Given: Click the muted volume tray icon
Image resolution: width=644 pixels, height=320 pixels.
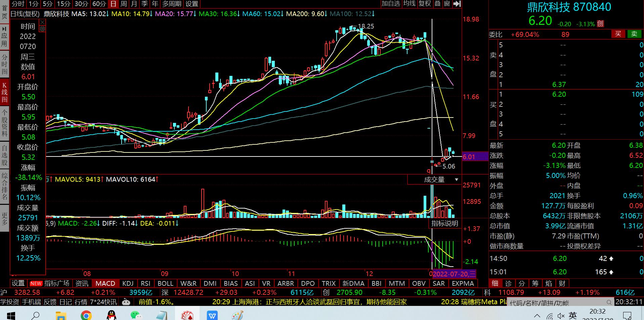Looking at the screenshot, I should coord(561,316).
